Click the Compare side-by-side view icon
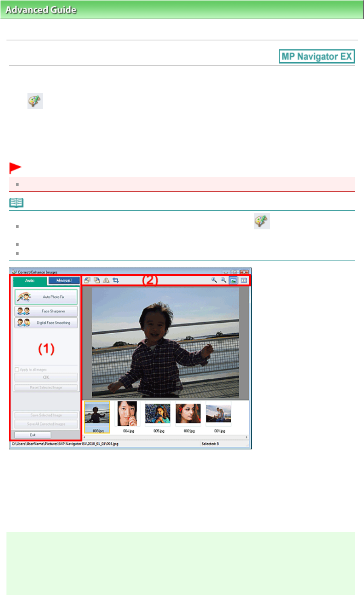The height and width of the screenshot is (595, 364). click(x=244, y=280)
